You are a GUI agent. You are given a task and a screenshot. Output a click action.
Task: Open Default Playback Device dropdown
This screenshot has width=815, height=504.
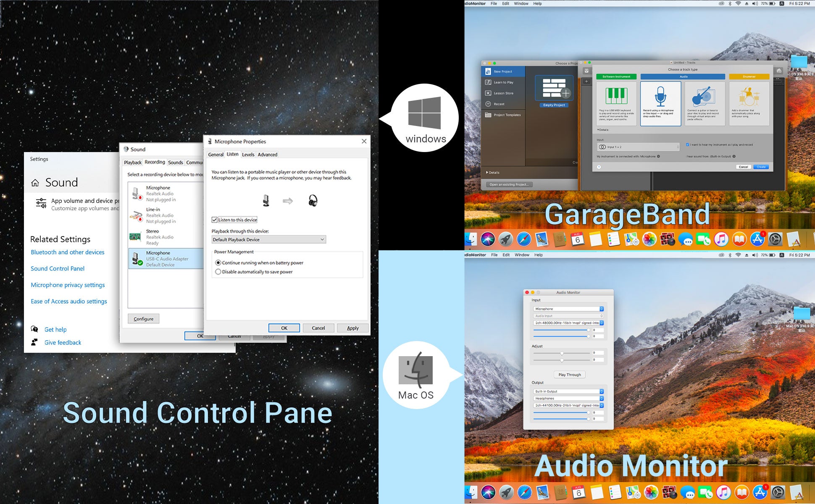pos(268,239)
